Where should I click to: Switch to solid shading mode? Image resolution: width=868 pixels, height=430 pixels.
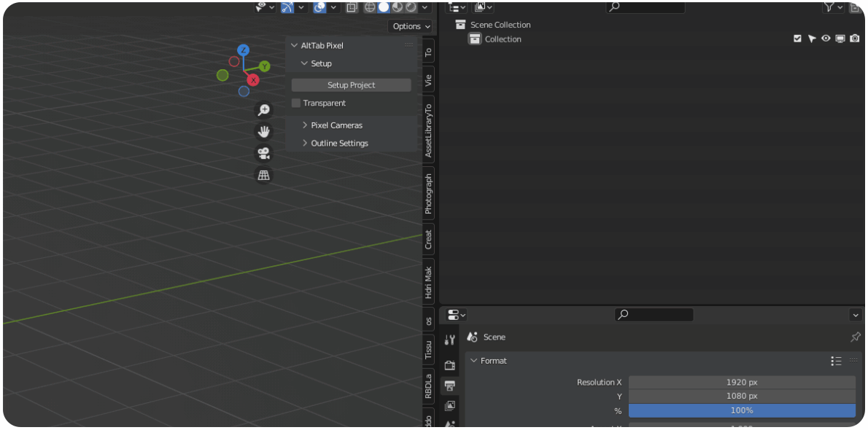pos(384,7)
